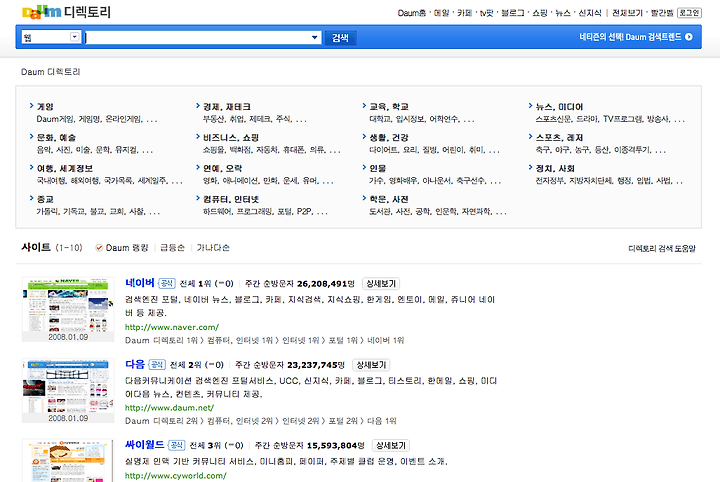Viewport: 720px width, 482px height.
Task: Click the chevron icon before 컴퓨터, 인터넷
Action: 197,198
